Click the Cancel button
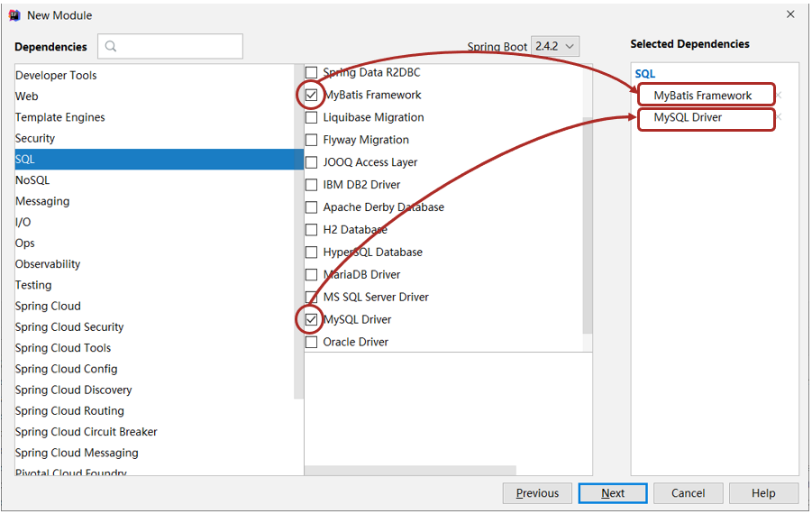 [688, 493]
